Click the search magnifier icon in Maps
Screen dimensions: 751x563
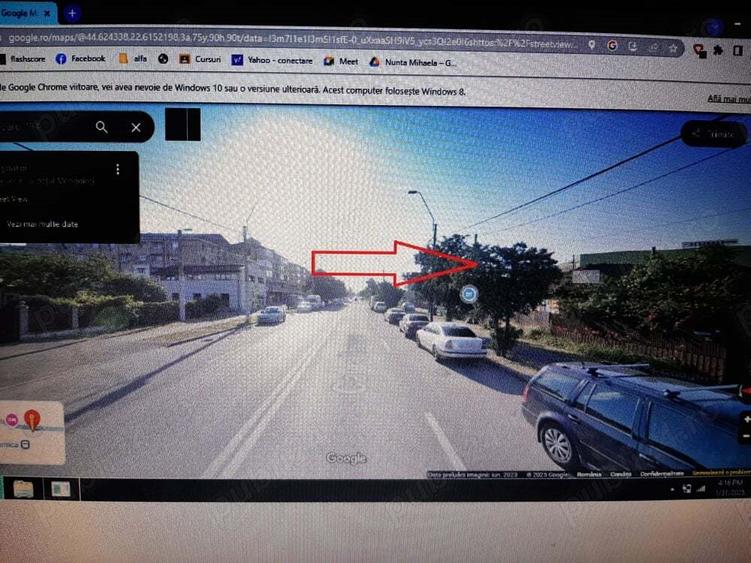(102, 127)
